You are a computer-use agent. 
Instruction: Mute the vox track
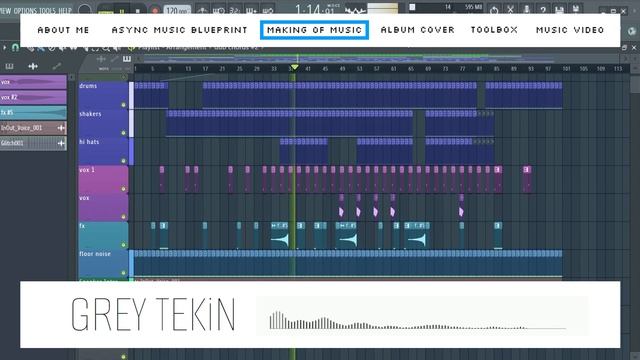(123, 217)
